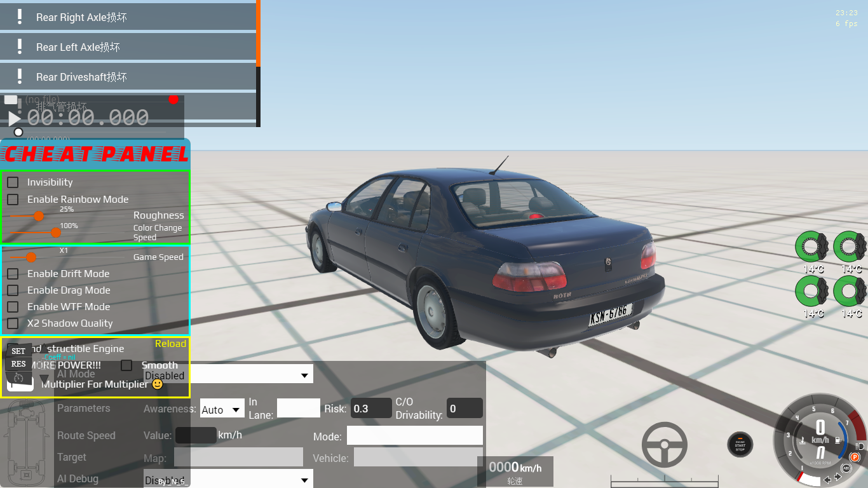868x488 pixels.
Task: Click the wheel speed 0000 km/h readout
Action: coord(515,468)
